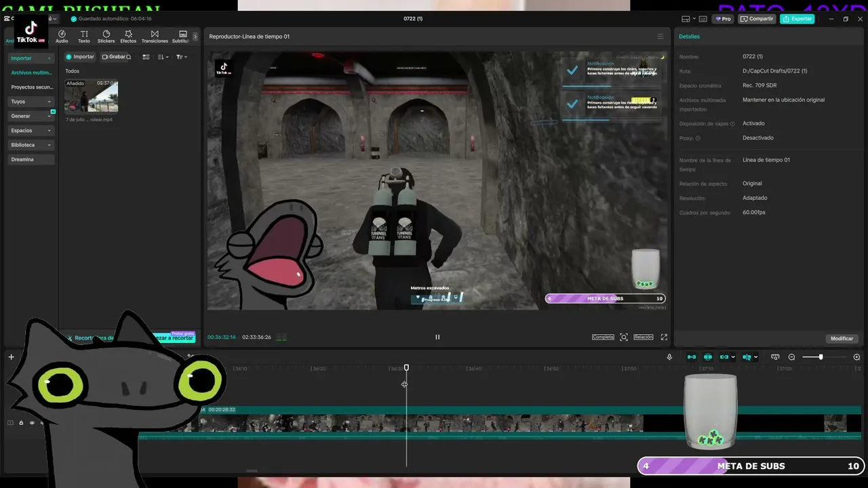This screenshot has height=488, width=868.
Task: Toggle main track magnet
Action: [692, 357]
